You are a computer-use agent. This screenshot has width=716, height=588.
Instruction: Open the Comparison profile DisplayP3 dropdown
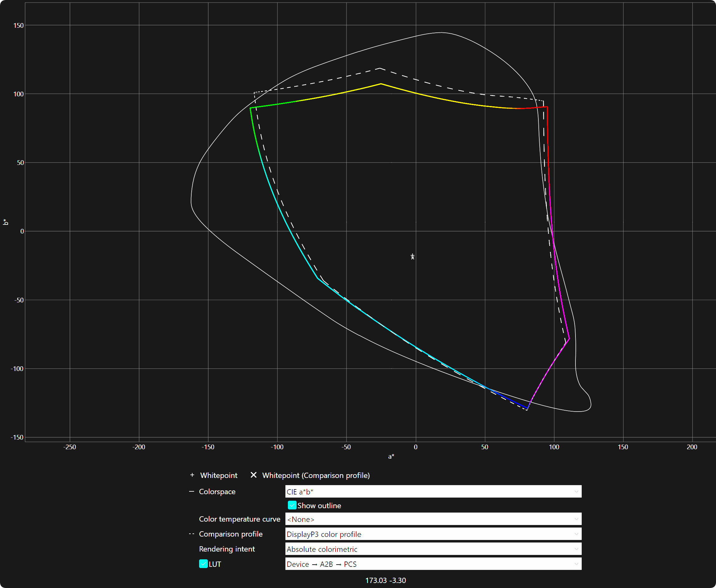click(433, 534)
